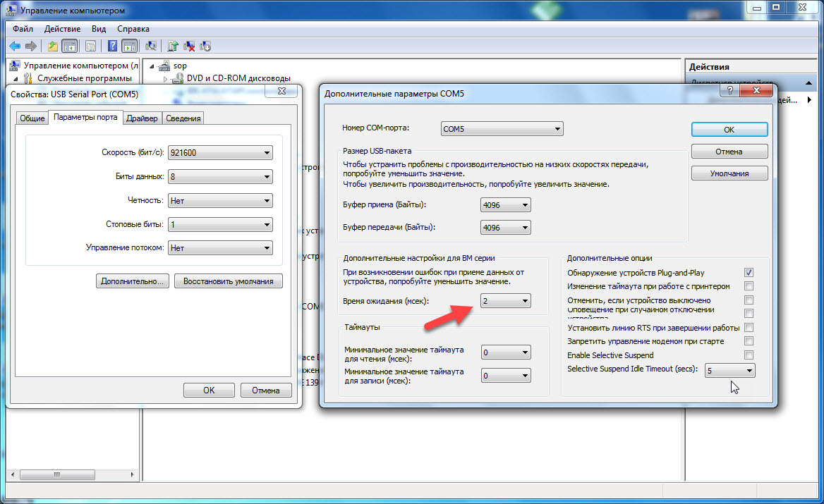Select Служебные программы tree item

point(85,78)
